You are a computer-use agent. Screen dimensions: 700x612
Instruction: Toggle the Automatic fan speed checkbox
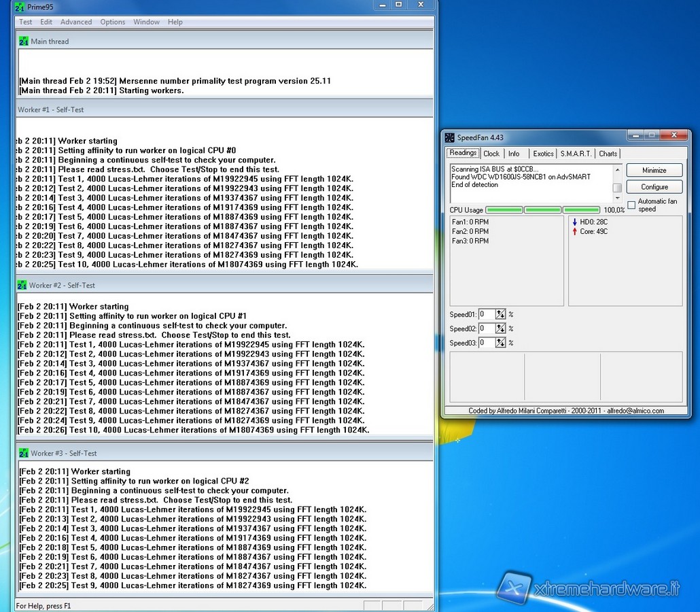point(631,205)
